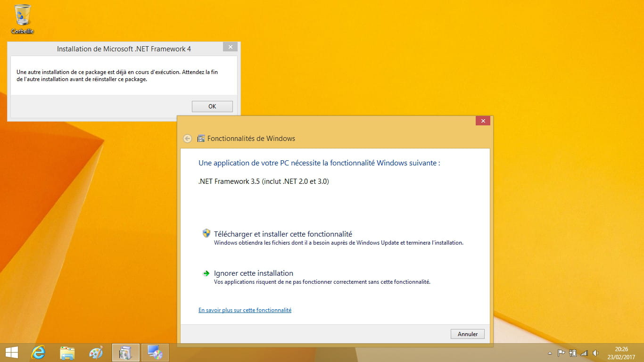Viewport: 644px width, 362px height.
Task: Click the 'Windows obtiendra les fichiers' description text
Action: click(339, 243)
